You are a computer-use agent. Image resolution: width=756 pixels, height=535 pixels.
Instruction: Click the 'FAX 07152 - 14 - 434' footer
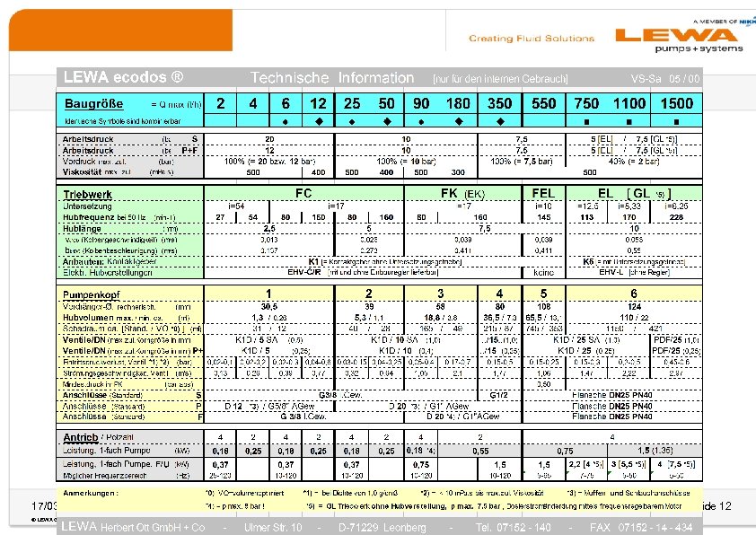[x=641, y=528]
